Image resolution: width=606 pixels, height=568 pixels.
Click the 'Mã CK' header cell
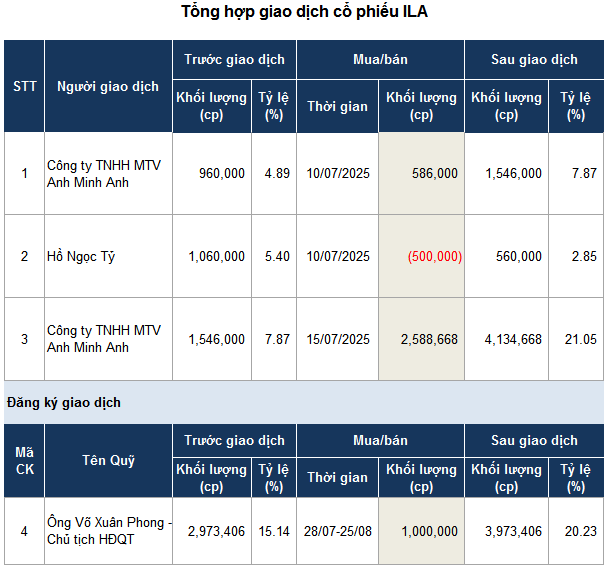click(x=24, y=461)
